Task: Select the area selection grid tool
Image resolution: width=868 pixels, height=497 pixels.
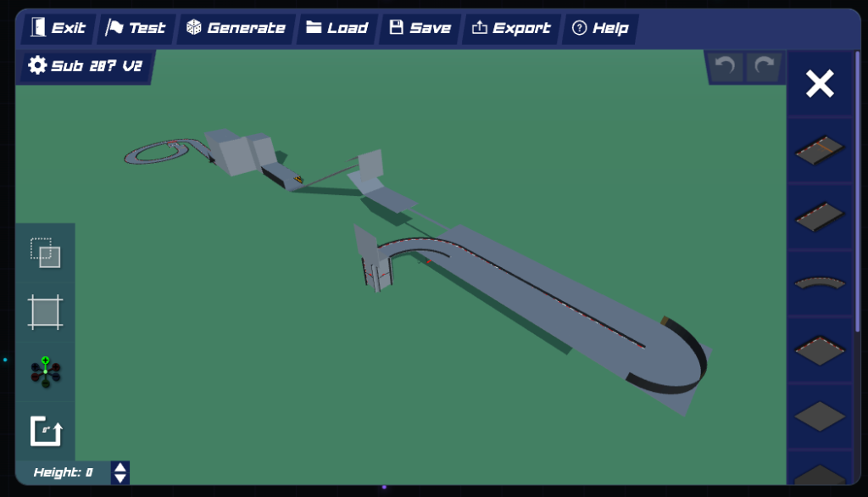Action: (x=45, y=312)
